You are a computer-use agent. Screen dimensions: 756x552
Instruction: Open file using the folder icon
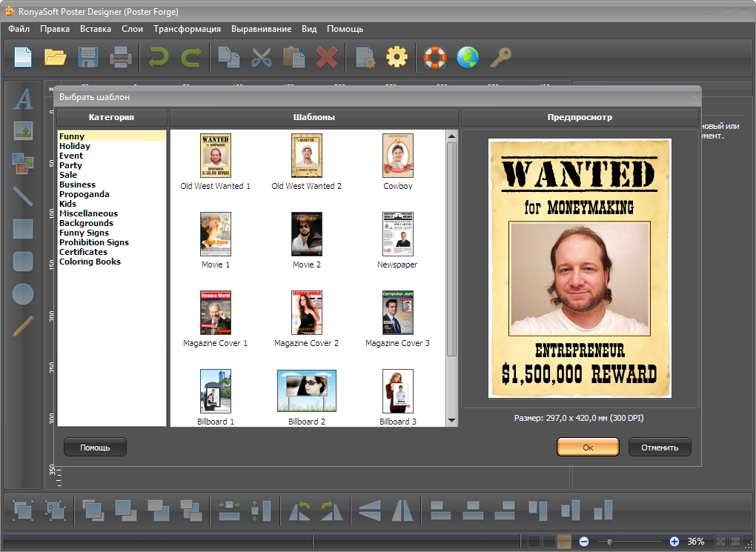56,57
